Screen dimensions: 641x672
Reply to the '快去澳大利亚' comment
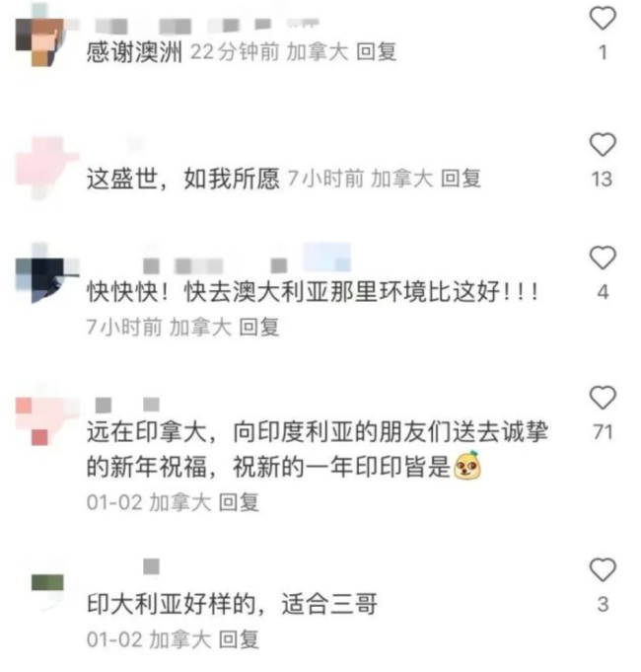click(259, 328)
